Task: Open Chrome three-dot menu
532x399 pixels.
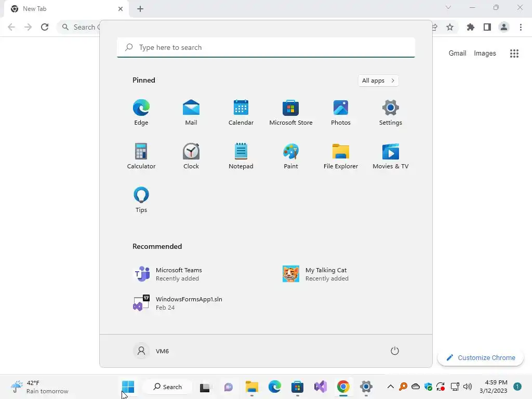Action: [x=521, y=27]
